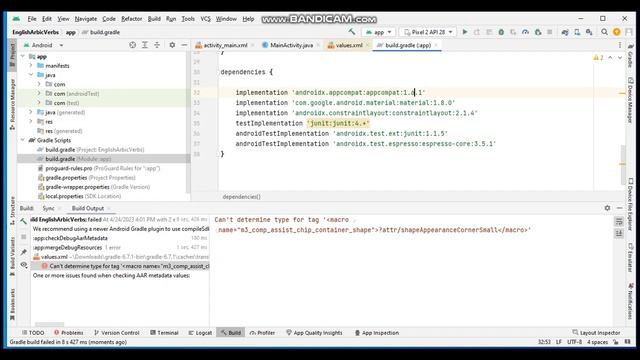This screenshot has height=360, width=640.
Task: Open the File menu
Action: tap(32, 19)
